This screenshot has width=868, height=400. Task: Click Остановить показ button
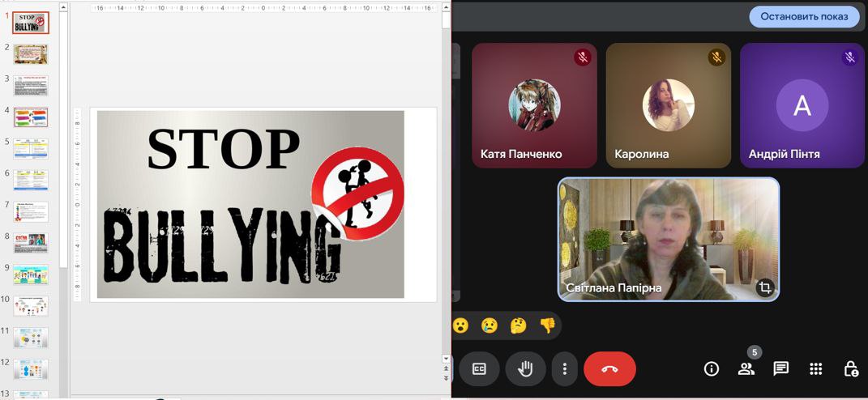click(803, 16)
